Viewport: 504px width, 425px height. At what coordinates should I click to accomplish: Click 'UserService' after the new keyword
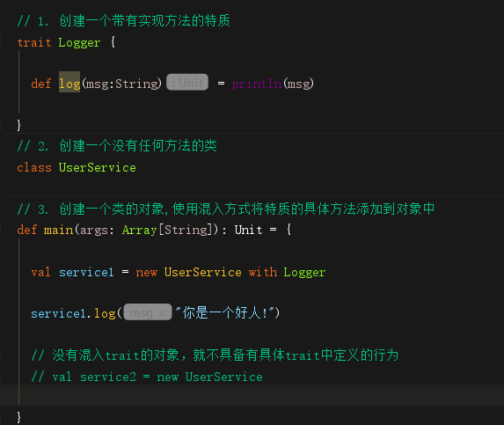coord(203,272)
